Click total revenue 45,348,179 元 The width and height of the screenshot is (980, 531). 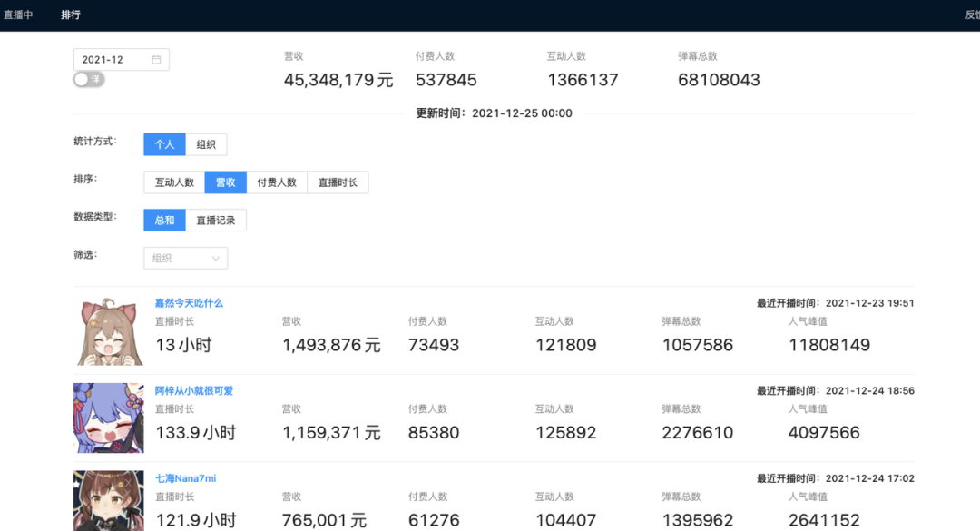(338, 80)
